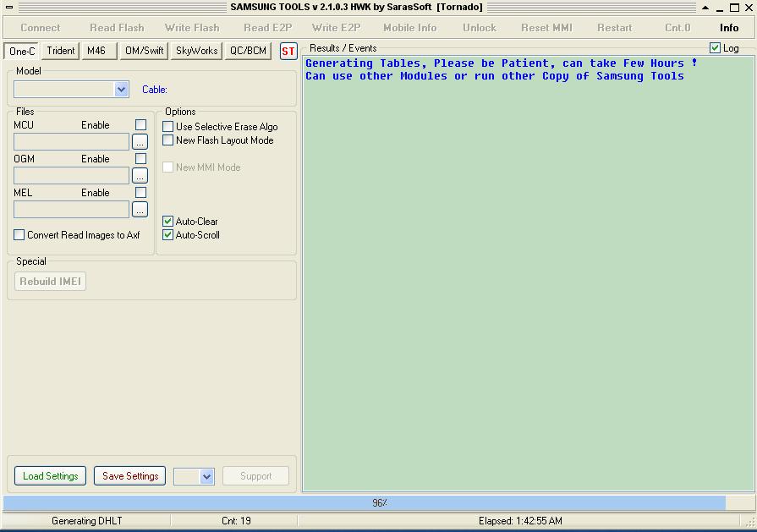Click the Rebuild IMEI button

[50, 282]
